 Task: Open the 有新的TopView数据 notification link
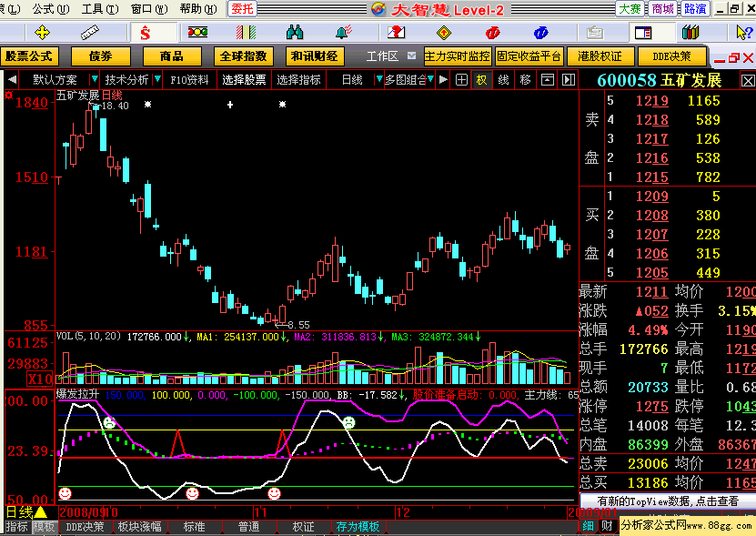tap(668, 501)
